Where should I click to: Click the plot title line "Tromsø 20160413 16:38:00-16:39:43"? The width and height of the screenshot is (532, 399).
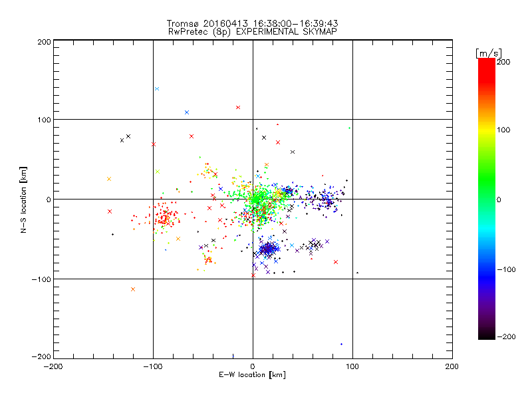click(252, 23)
